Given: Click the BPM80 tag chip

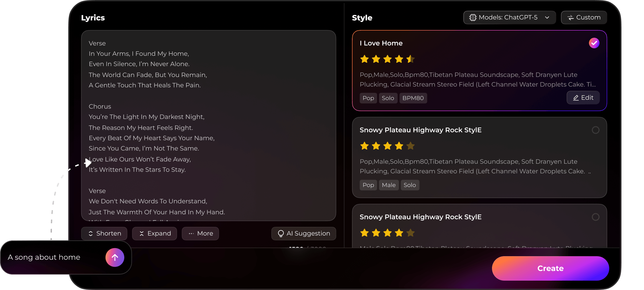Looking at the screenshot, I should point(413,98).
